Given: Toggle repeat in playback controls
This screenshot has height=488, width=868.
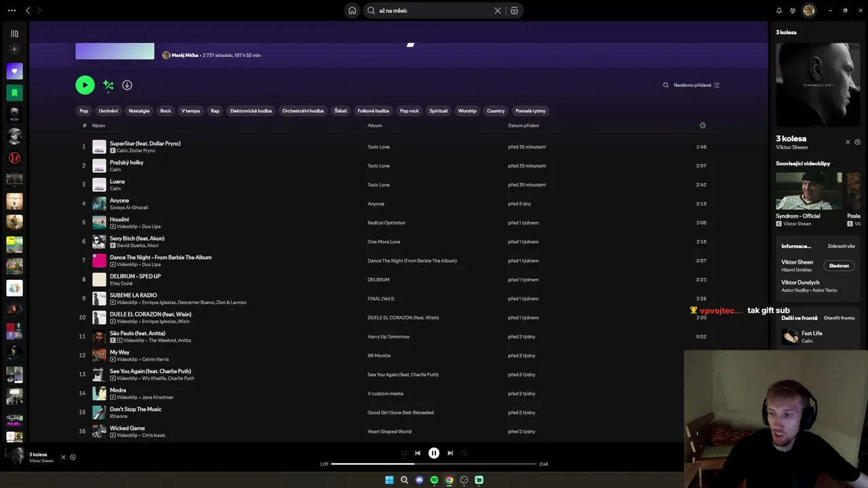Looking at the screenshot, I should pyautogui.click(x=464, y=453).
